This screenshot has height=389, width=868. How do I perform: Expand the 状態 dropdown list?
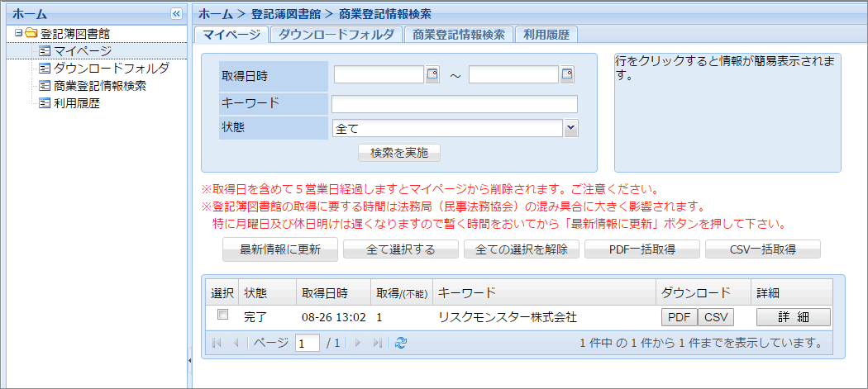[570, 128]
